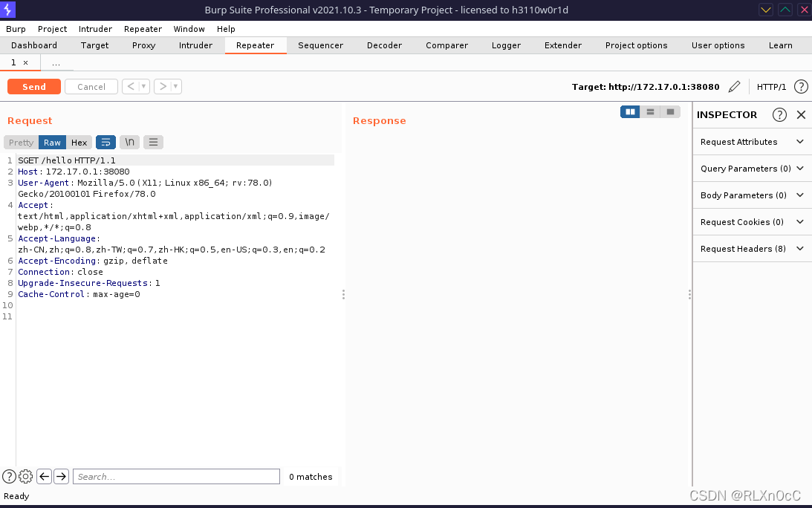
Task: Open the Inspector help icon
Action: [x=779, y=115]
